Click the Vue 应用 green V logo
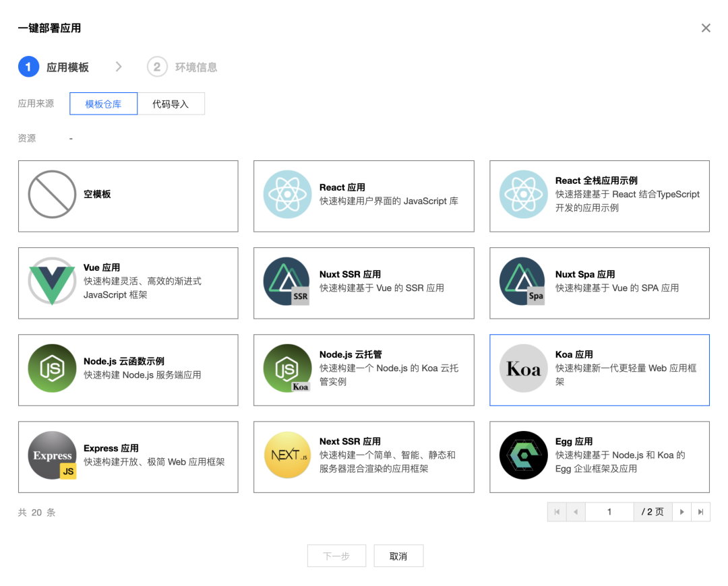The image size is (728, 586). (x=52, y=281)
